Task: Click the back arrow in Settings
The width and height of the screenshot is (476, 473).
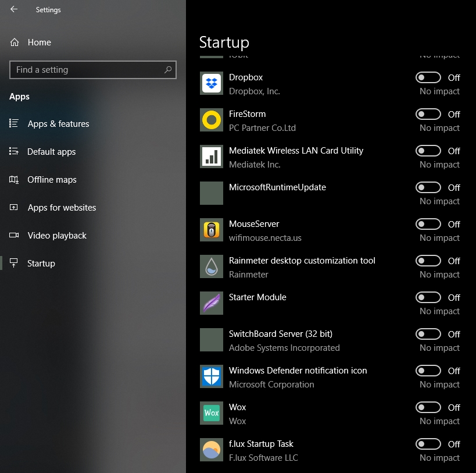Action: tap(14, 9)
